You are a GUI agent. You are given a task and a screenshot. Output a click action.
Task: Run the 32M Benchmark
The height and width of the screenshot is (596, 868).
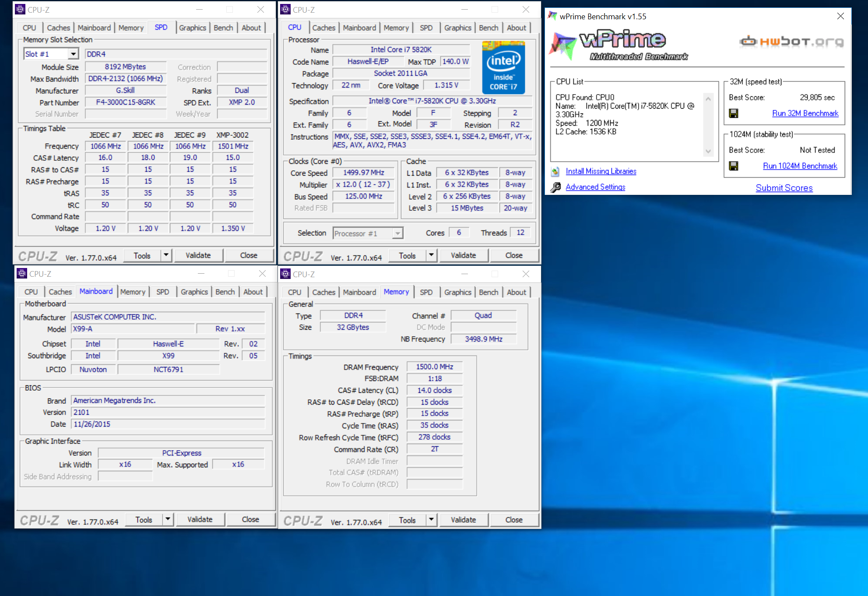pyautogui.click(x=805, y=113)
